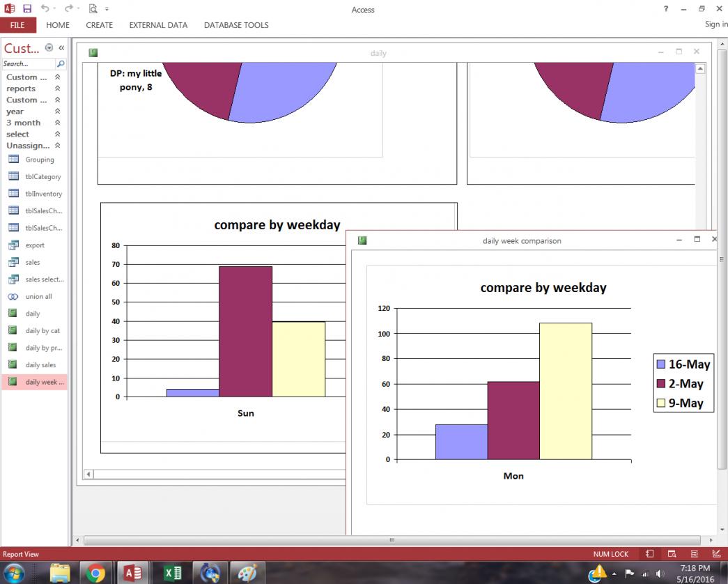Collapse the first 'Custom ...' group
Screen dimensions: 728x584
(58, 77)
